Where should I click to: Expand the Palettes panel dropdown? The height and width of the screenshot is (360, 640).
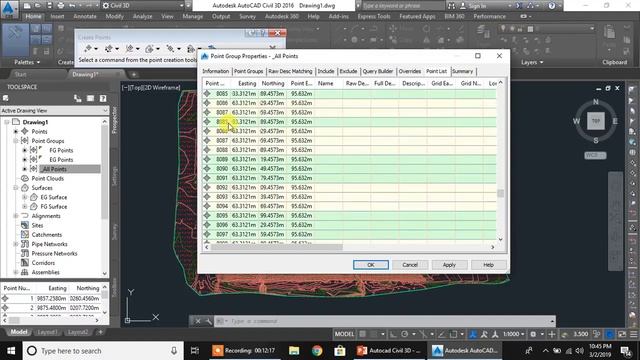click(x=27, y=62)
